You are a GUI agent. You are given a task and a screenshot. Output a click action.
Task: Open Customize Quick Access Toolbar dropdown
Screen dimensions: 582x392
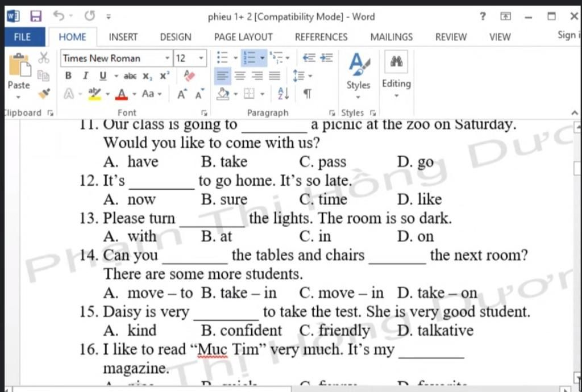109,16
